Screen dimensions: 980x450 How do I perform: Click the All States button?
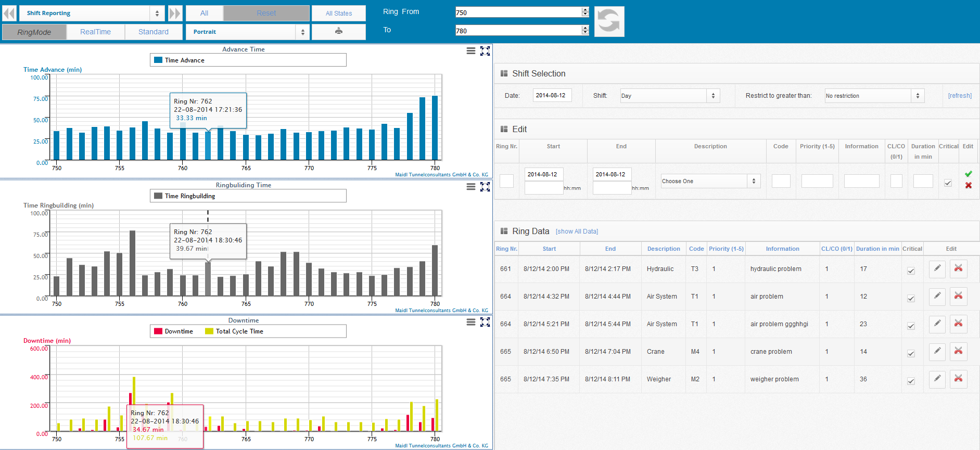click(338, 13)
